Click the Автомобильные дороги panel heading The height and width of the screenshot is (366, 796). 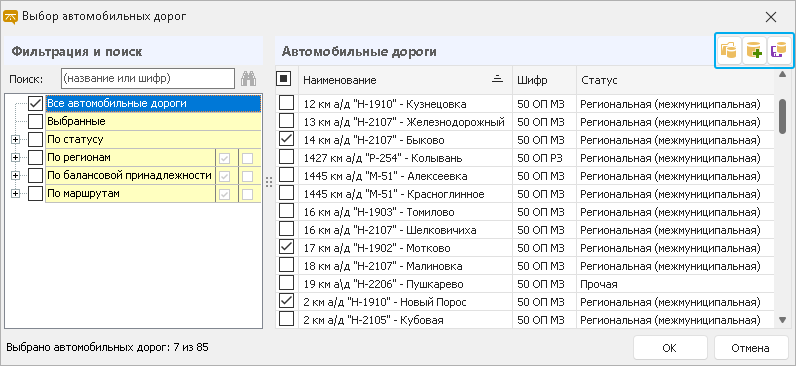point(359,52)
